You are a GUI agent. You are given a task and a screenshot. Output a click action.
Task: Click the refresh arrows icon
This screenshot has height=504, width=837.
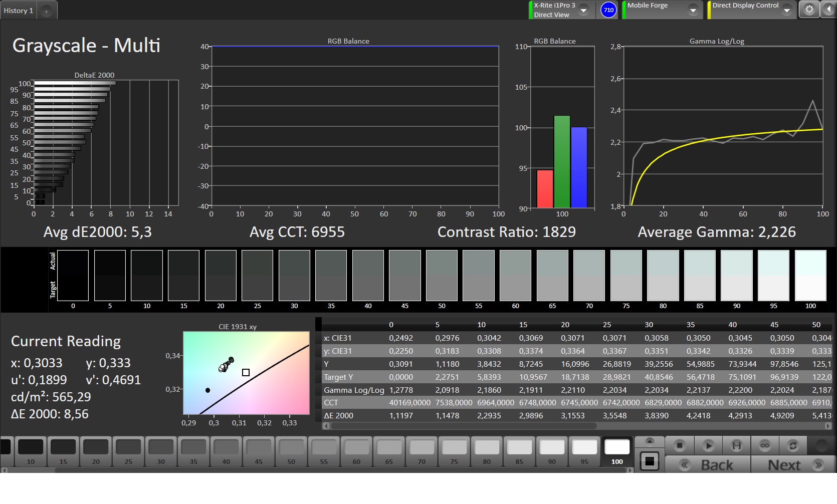tap(793, 445)
